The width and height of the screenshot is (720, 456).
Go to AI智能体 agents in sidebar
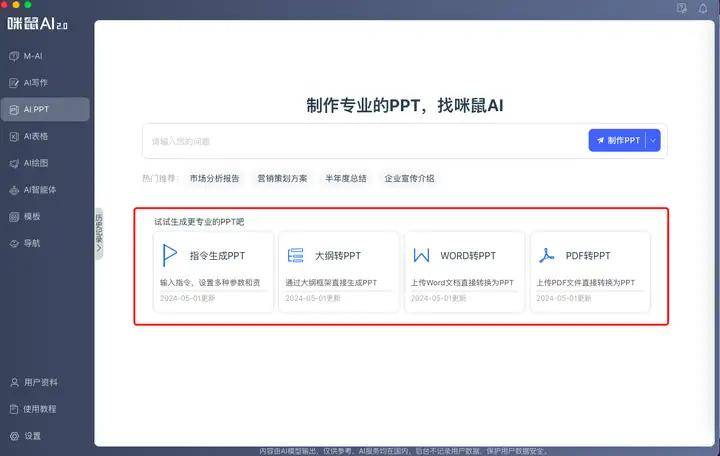(x=39, y=190)
